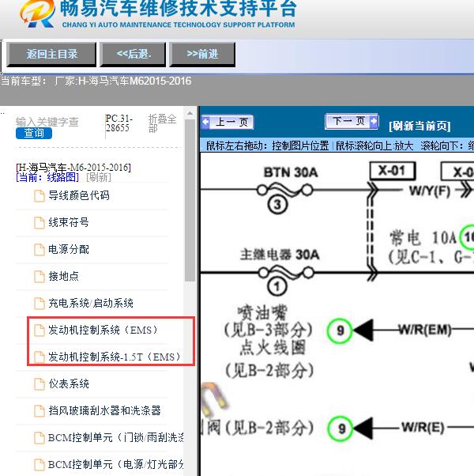The width and height of the screenshot is (474, 476).
Task: Click the X-01 connector label
Action: pos(392,171)
